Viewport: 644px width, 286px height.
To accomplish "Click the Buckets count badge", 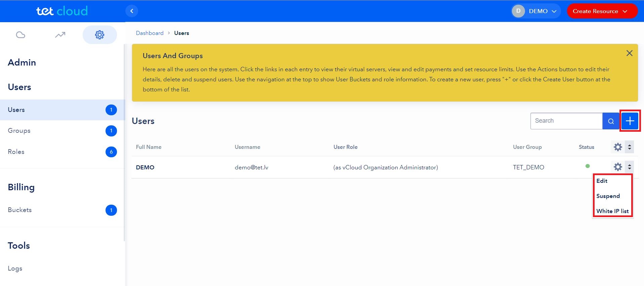I will 111,210.
